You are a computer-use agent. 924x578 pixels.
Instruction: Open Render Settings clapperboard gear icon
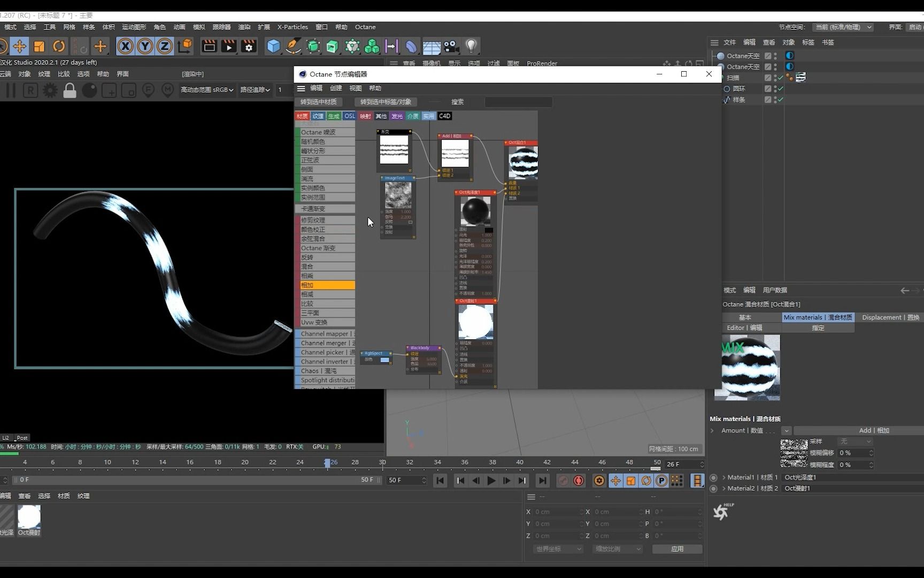pos(249,47)
